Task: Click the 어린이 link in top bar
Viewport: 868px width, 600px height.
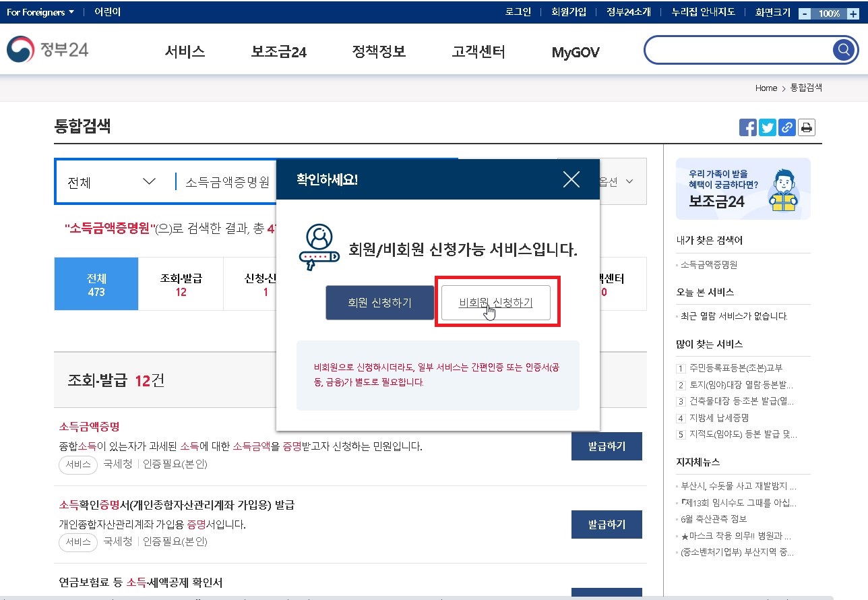Action: coord(108,12)
